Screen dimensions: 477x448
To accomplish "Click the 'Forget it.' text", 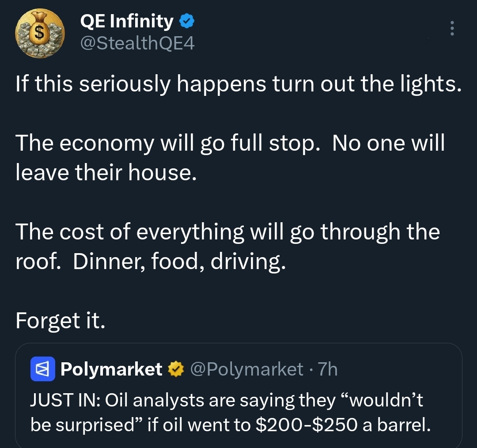I will [x=60, y=321].
